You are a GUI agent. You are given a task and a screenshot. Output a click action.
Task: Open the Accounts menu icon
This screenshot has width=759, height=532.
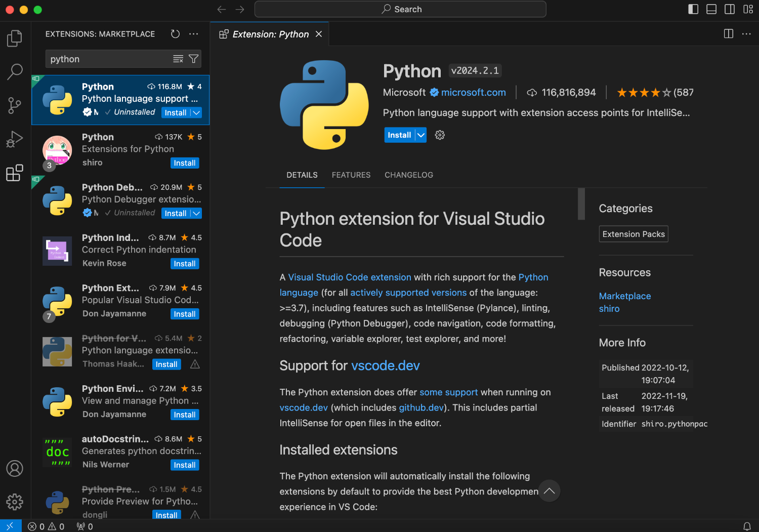pos(15,468)
